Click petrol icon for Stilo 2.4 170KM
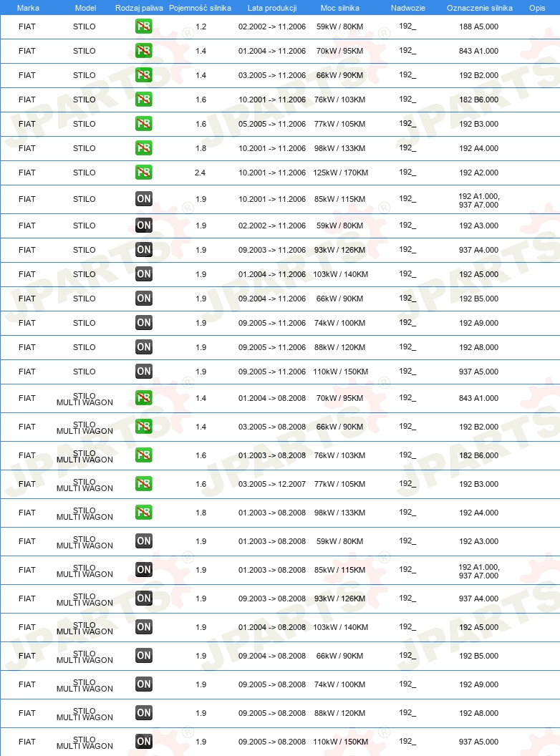560x756 pixels. [x=144, y=172]
